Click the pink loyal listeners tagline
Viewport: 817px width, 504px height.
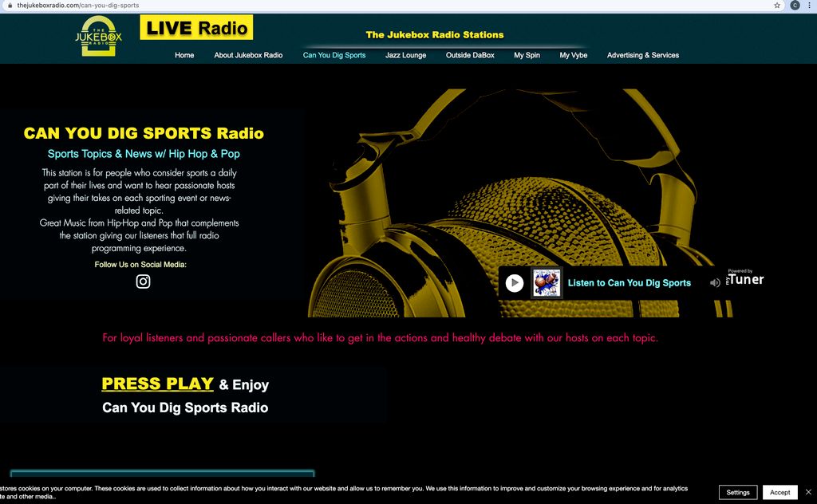[x=380, y=338]
